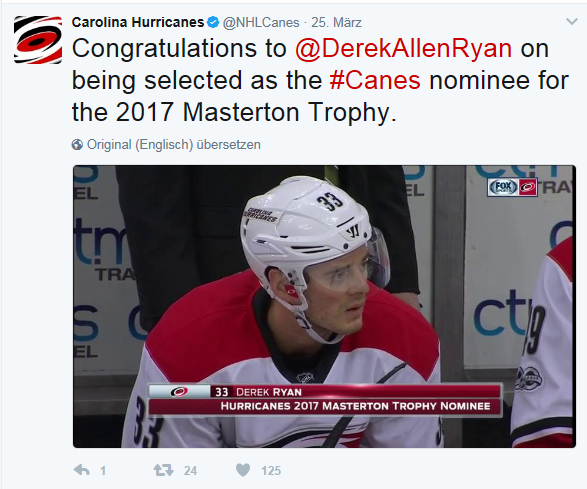Open the 25. März timestamp link

coord(336,22)
